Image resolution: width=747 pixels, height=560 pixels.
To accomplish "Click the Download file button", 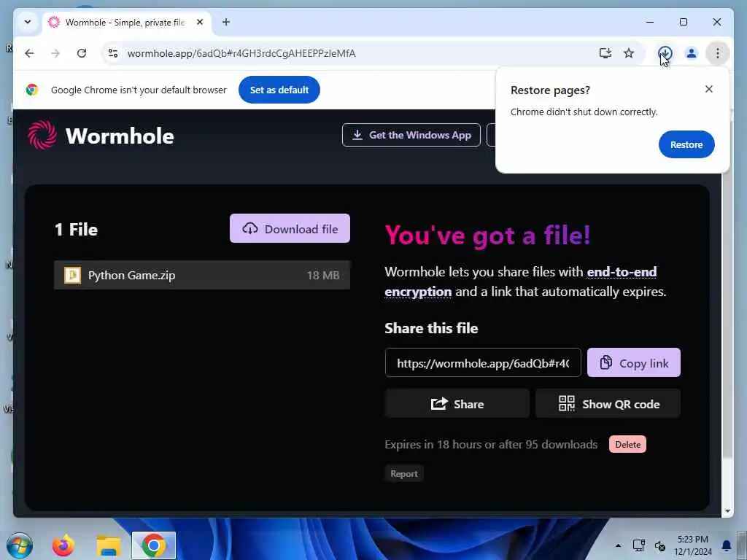I will point(290,228).
